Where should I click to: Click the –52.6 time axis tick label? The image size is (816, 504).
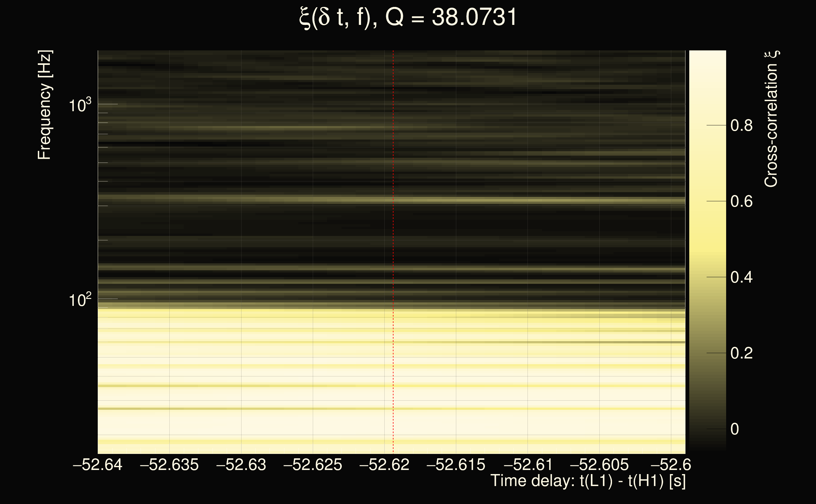tap(671, 465)
